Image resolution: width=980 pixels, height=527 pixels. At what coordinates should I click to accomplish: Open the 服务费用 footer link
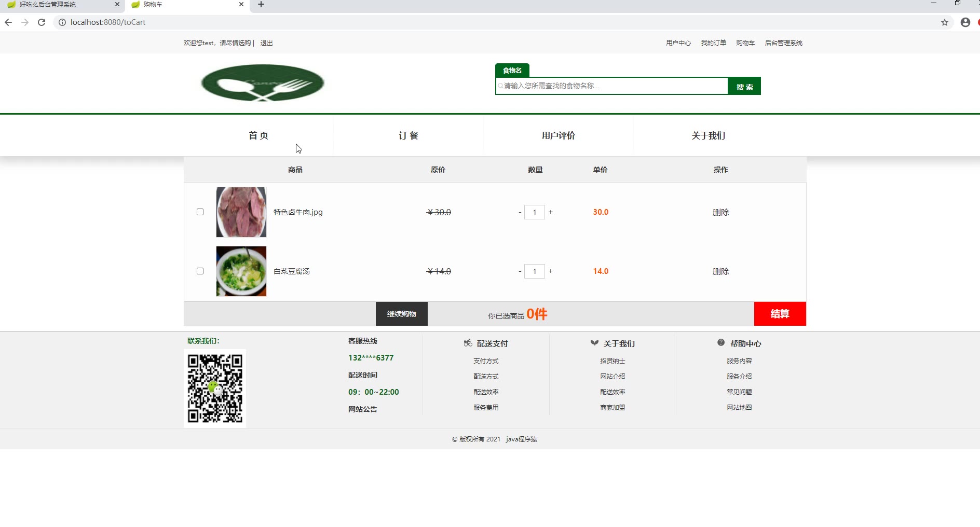point(486,408)
